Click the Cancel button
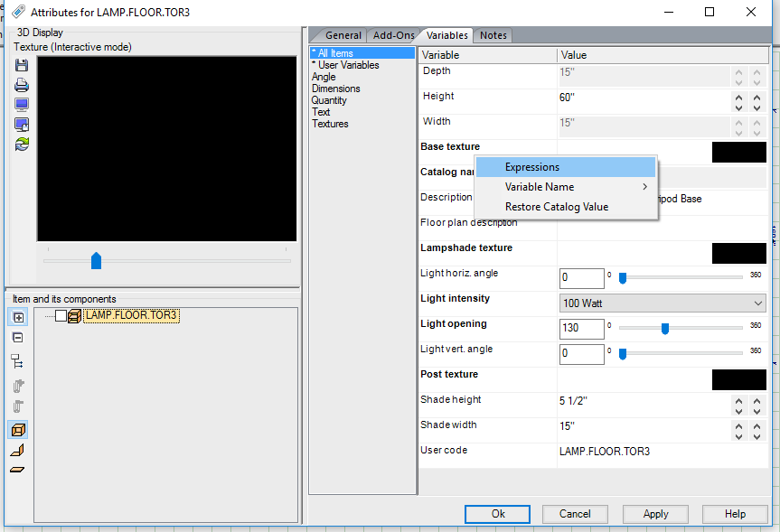Screen dimensions: 780x532 [575, 514]
